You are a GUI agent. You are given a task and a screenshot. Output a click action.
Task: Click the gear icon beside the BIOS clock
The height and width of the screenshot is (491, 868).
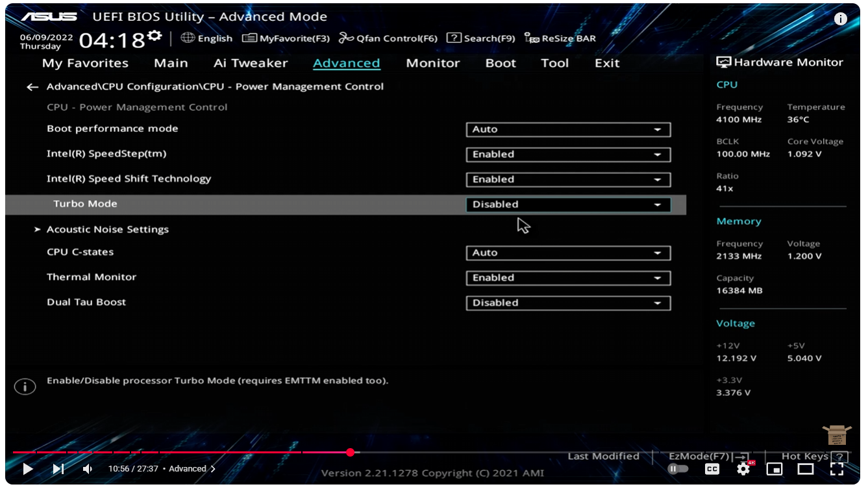pos(155,35)
